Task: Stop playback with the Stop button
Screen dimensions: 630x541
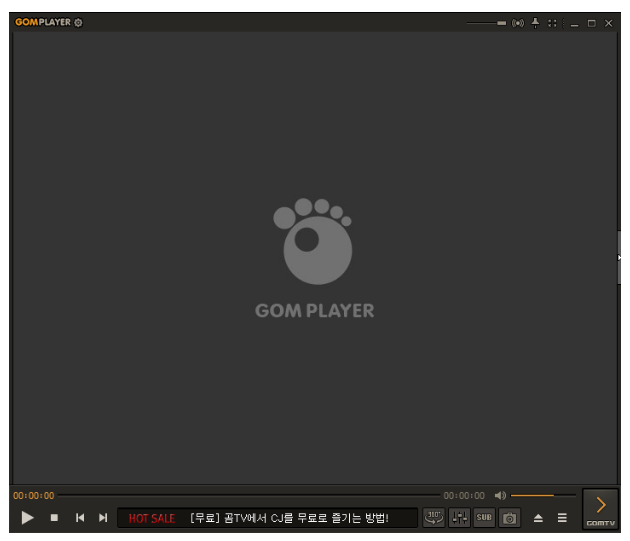Action: (x=54, y=518)
